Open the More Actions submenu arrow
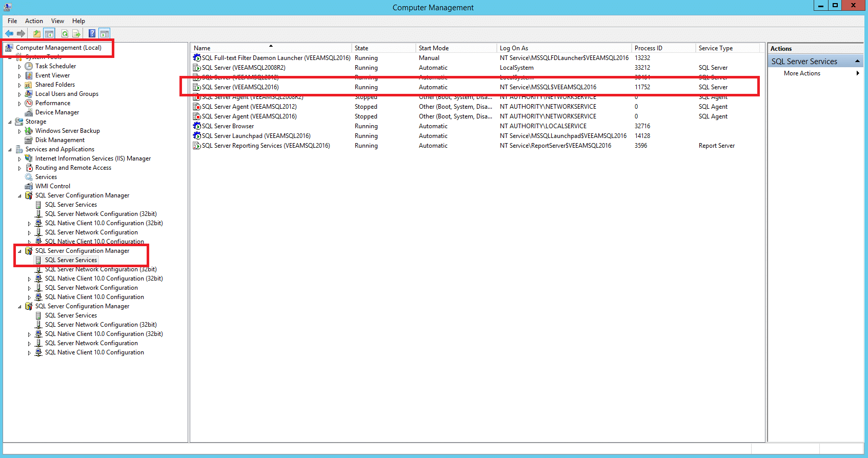 [858, 73]
